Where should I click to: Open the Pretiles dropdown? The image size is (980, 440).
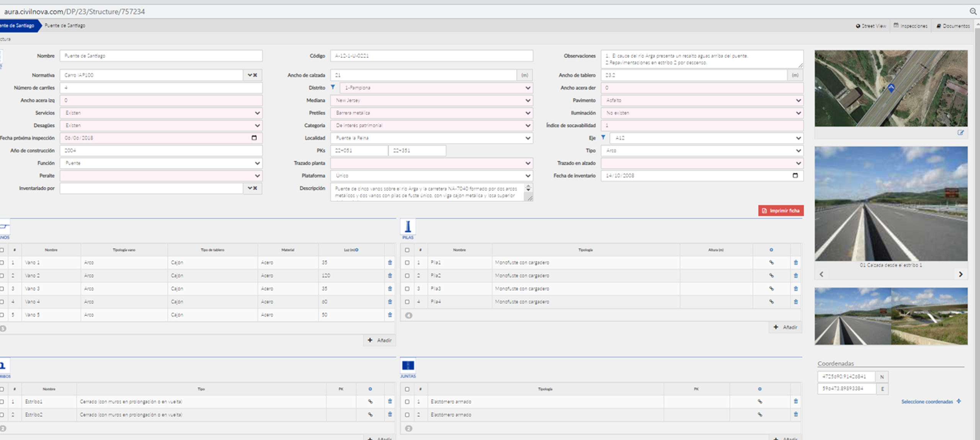click(432, 113)
